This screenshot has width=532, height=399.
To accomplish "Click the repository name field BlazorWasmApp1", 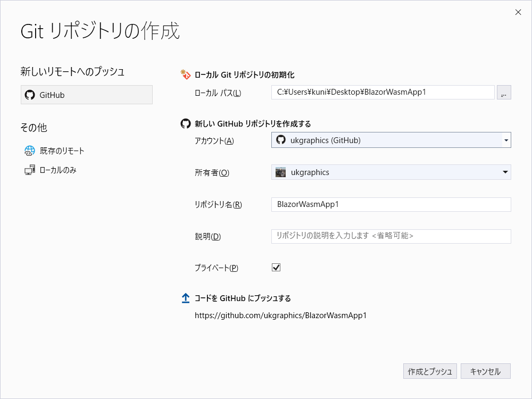I will pyautogui.click(x=391, y=204).
